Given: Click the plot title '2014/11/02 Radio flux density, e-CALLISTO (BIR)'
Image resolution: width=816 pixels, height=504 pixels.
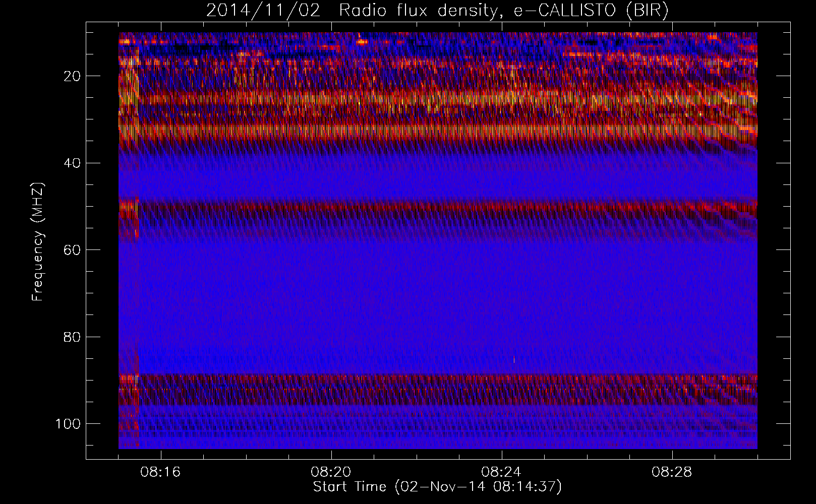Looking at the screenshot, I should click(x=437, y=11).
